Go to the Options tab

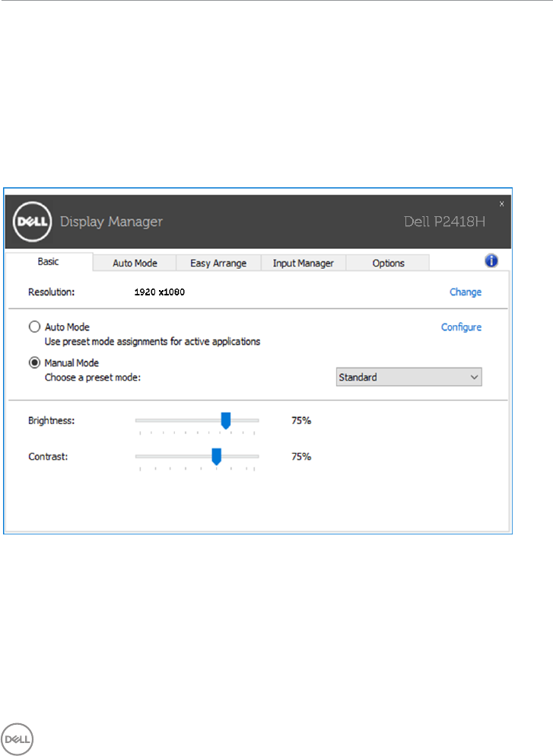coord(388,263)
